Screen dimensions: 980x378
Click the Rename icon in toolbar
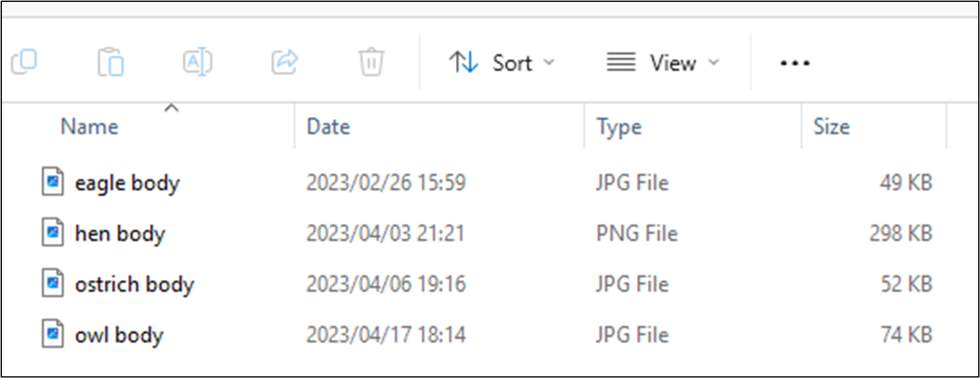198,62
